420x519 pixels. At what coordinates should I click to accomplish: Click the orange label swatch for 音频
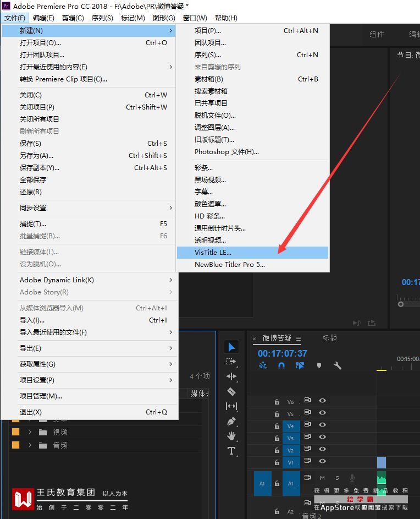click(15, 445)
